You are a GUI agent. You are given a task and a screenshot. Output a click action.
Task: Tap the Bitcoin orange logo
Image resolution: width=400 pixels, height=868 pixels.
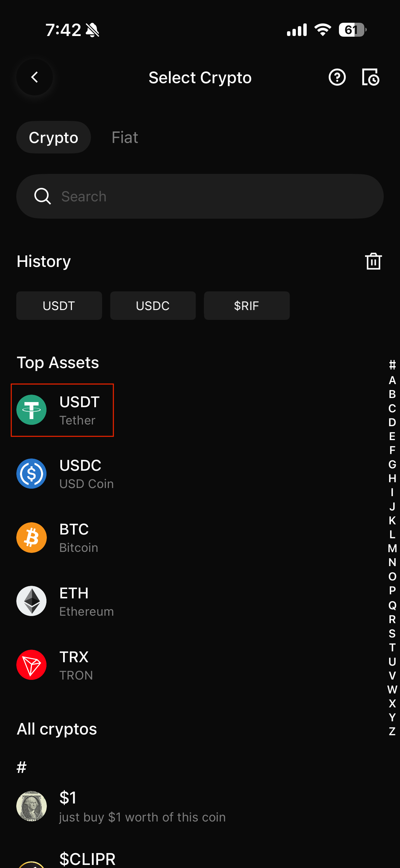tap(32, 538)
